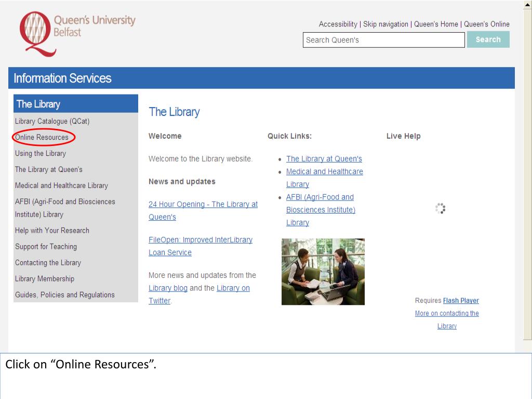The image size is (532, 399).
Task: Click the Queen's University Belfast logo
Action: click(x=77, y=34)
